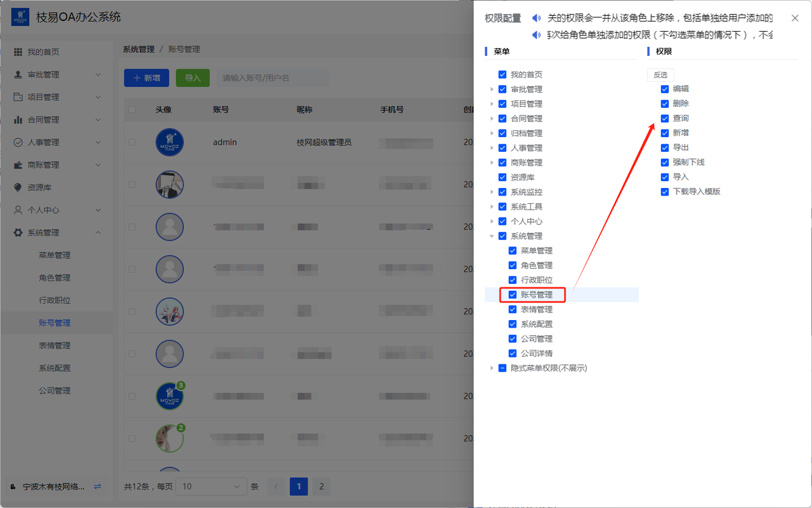Expand the 隐式菜单权限(不展示) tree node
Viewport: 812px width, 508px height.
click(x=492, y=368)
